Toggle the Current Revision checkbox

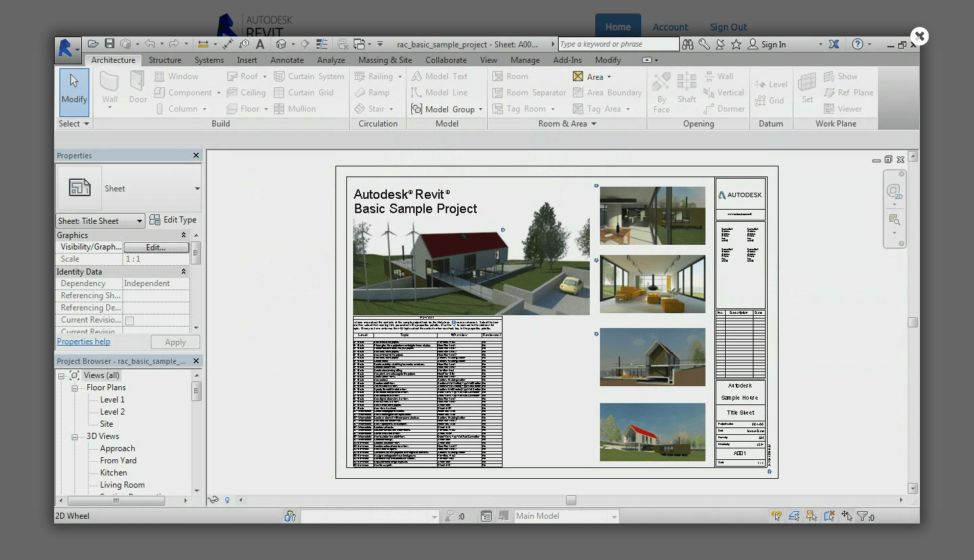(x=129, y=321)
